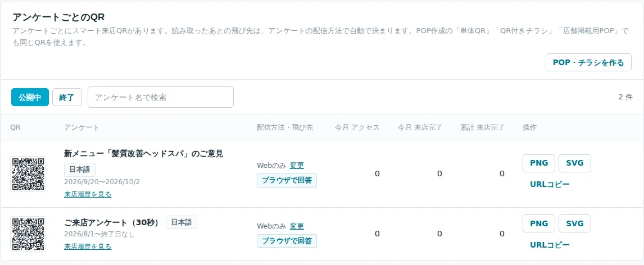644x265 pixels.
Task: Click 日本語 tag beside ご来店アンケート（30秒）
Action: (x=182, y=222)
